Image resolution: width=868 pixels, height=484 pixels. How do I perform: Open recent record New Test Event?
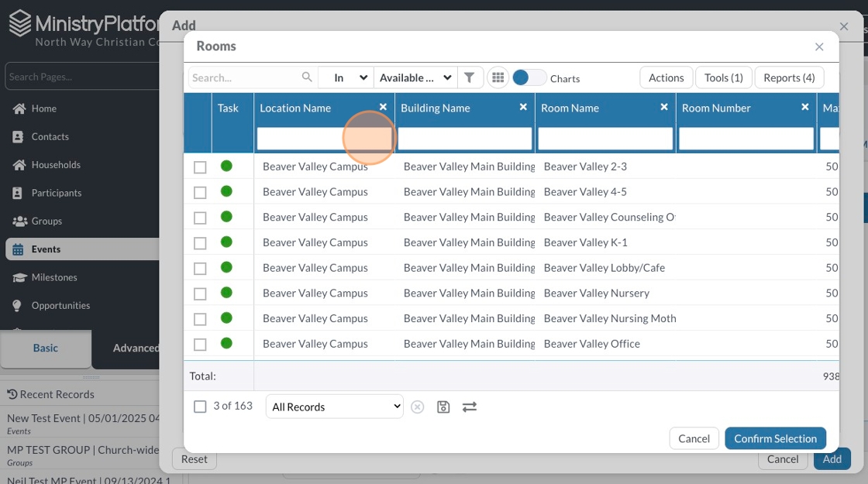[83, 419]
